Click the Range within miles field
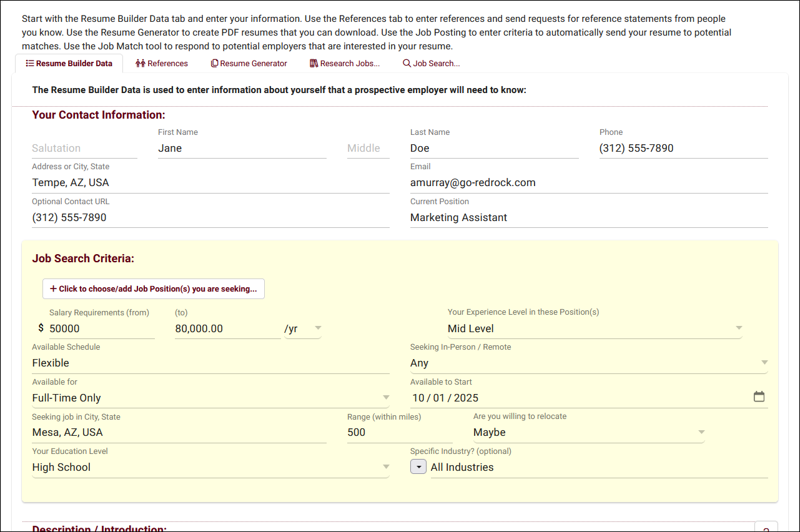Viewport: 800px width, 532px height. click(x=400, y=432)
